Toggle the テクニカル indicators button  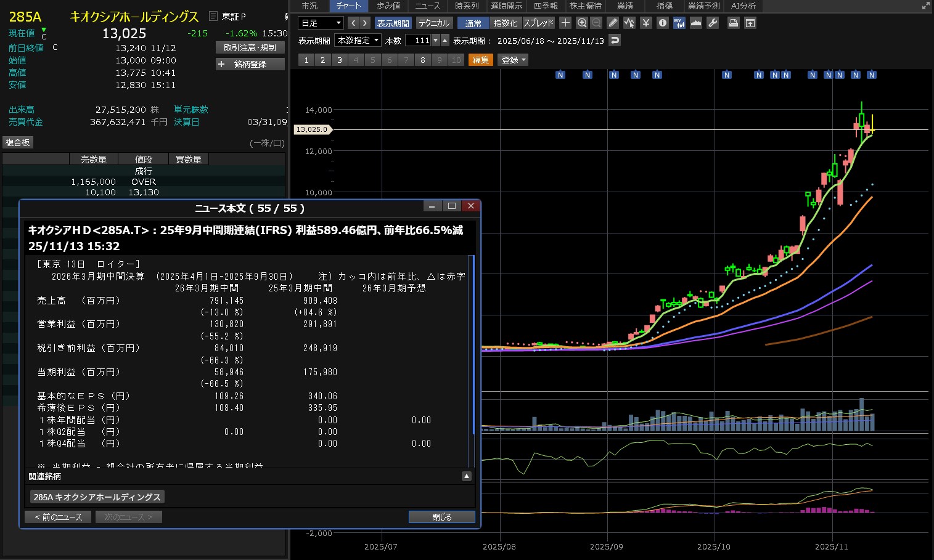point(433,23)
